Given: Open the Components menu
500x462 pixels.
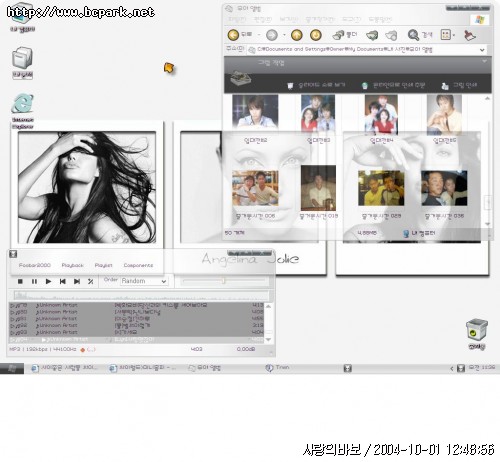Looking at the screenshot, I should (x=138, y=265).
